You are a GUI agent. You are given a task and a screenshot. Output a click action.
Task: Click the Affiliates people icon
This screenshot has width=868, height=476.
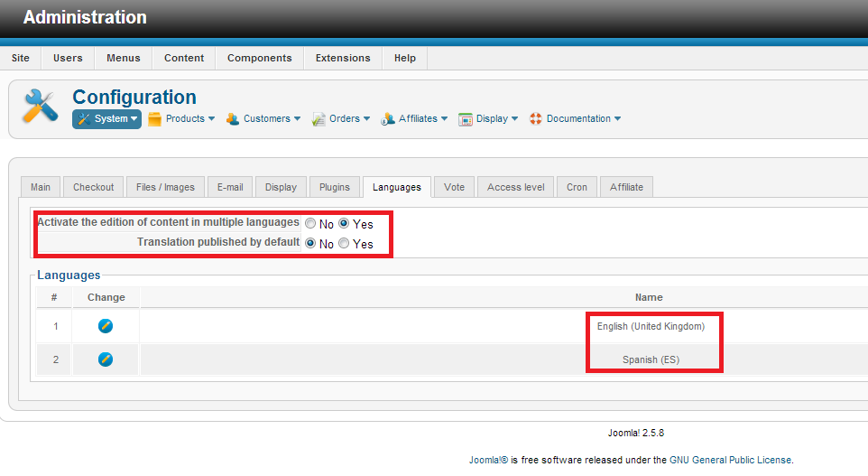387,119
